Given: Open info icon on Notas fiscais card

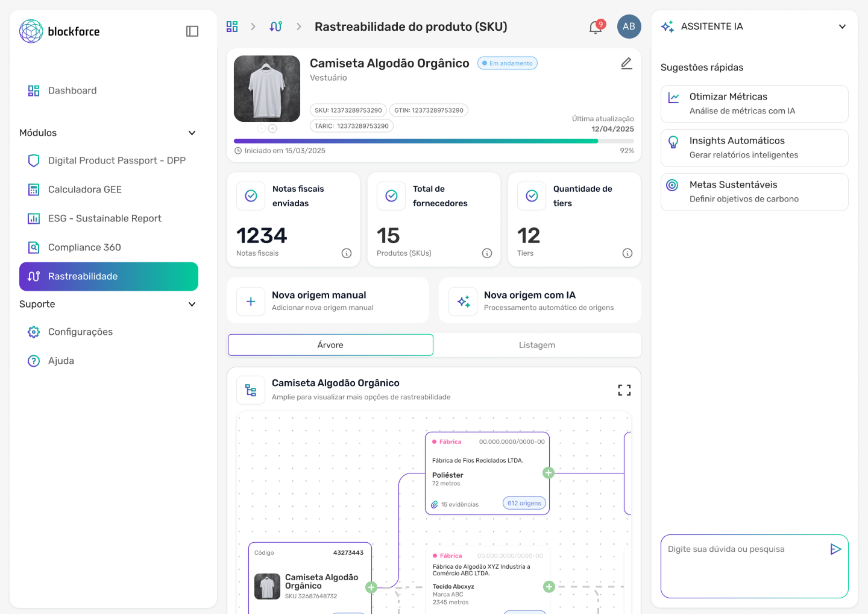Looking at the screenshot, I should click(x=347, y=253).
